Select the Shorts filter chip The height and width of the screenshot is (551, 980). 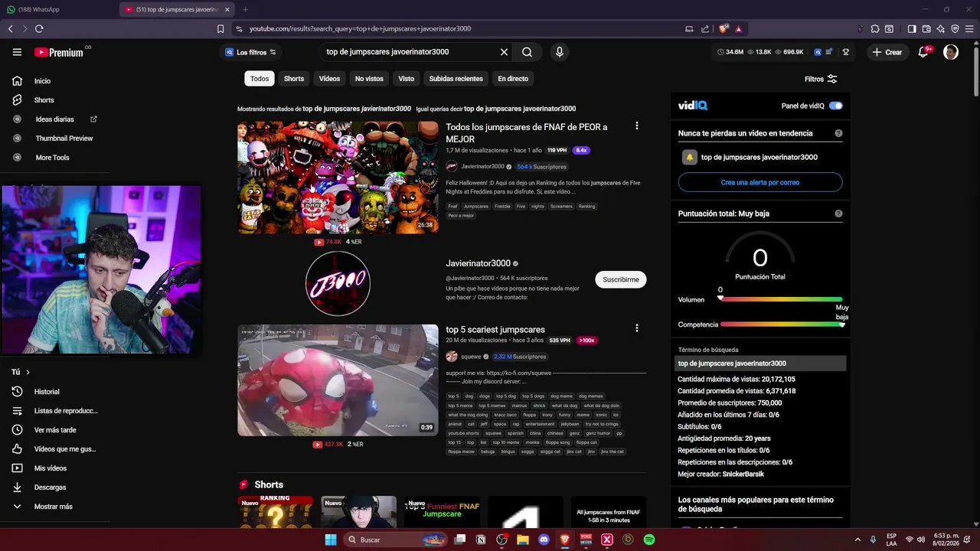294,79
